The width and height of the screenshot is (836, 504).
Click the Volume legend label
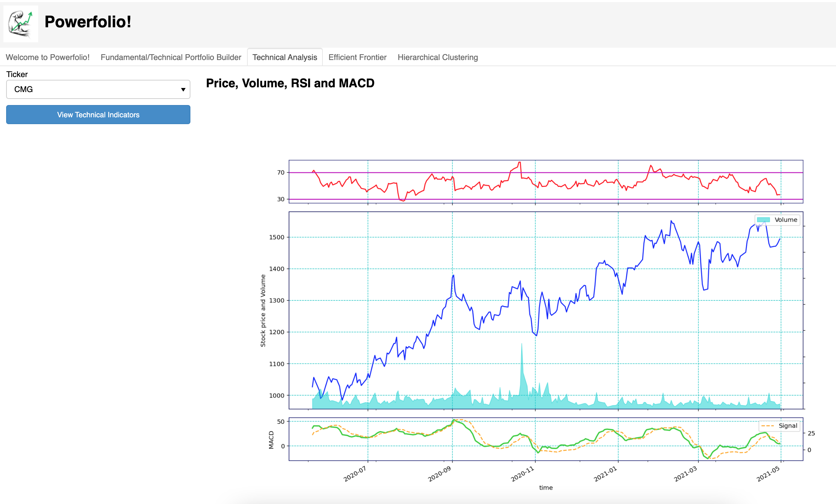point(785,220)
